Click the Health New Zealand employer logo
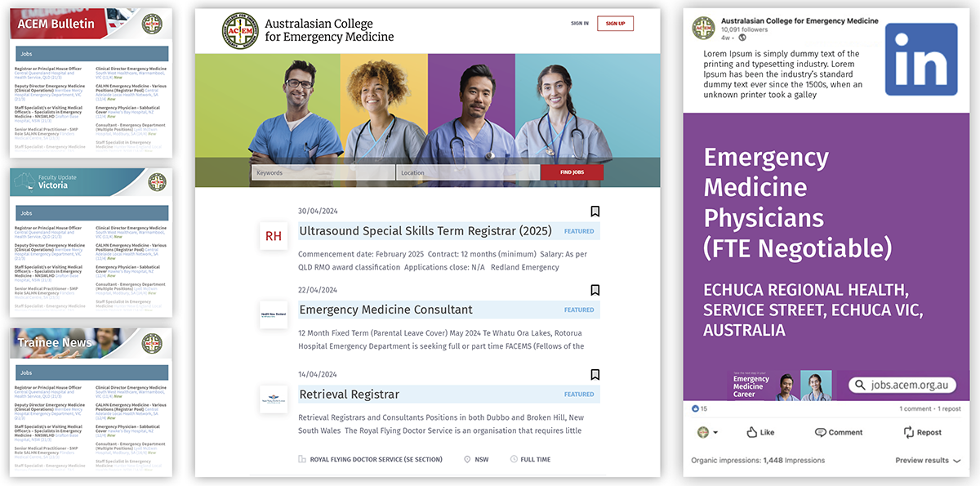980x486 pixels. click(x=274, y=314)
